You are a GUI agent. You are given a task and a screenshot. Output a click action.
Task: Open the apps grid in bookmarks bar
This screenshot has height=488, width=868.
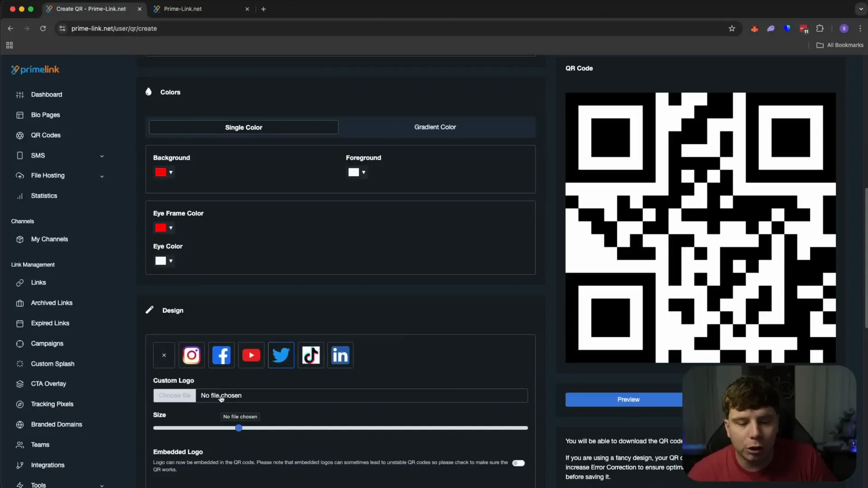[x=9, y=45]
